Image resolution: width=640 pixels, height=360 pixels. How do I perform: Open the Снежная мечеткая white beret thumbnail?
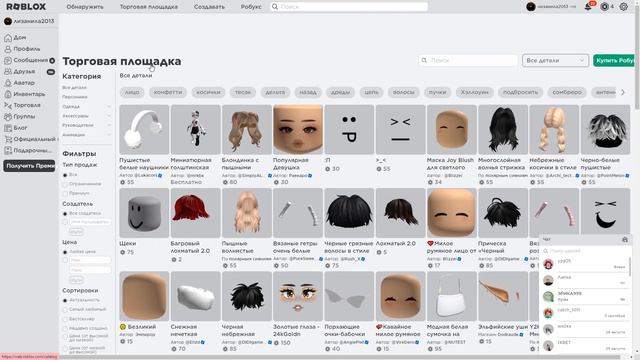click(x=196, y=296)
